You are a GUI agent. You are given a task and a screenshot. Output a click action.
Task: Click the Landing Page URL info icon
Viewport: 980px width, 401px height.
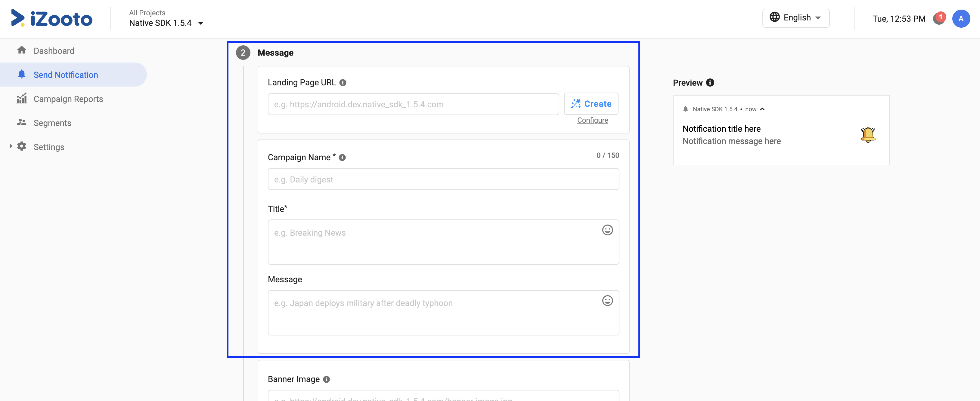coord(343,82)
